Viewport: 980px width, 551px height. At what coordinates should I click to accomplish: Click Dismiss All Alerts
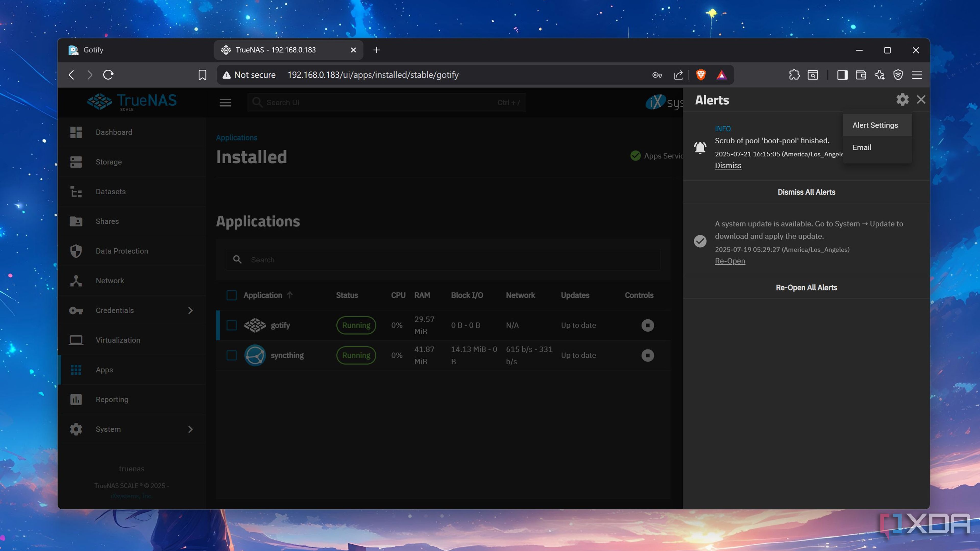(x=806, y=192)
